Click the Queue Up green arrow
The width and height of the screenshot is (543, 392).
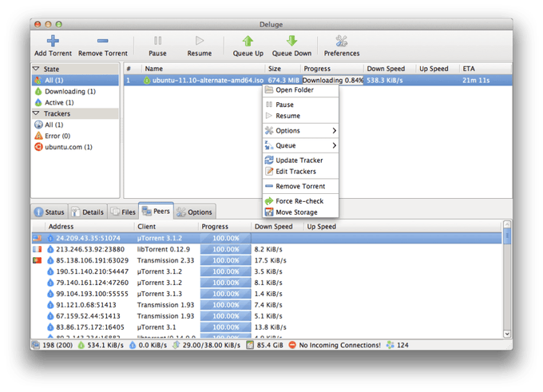click(x=248, y=41)
